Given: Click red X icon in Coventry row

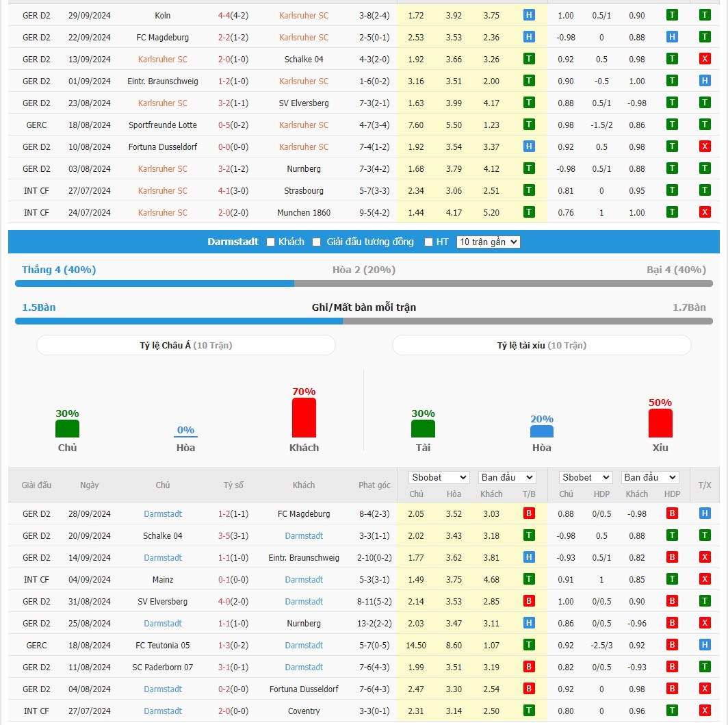Looking at the screenshot, I should (x=705, y=710).
